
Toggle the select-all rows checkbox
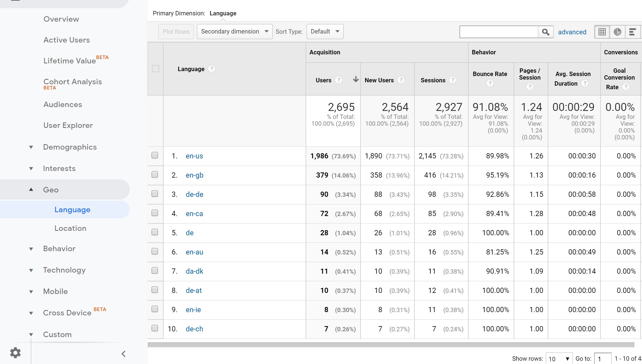(156, 69)
